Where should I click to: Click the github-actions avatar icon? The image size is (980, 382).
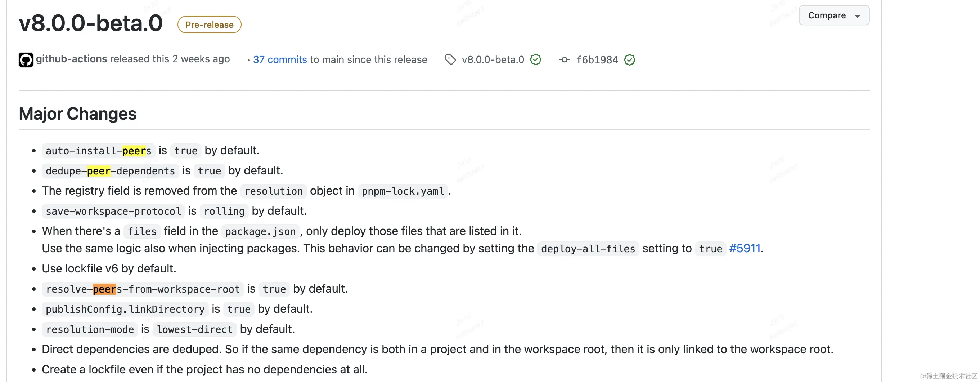tap(26, 60)
